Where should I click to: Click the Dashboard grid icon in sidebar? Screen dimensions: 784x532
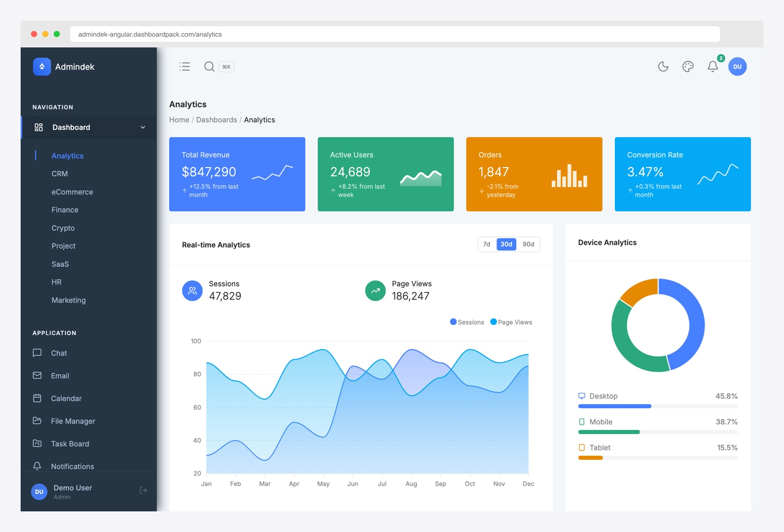point(39,127)
